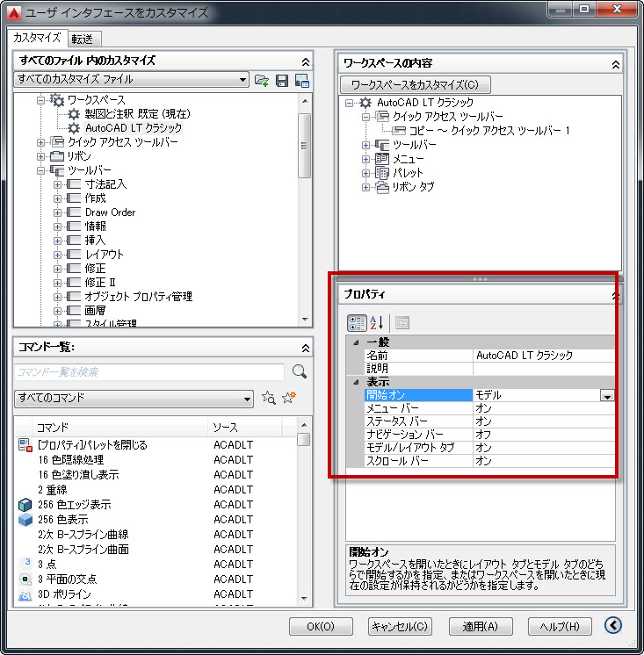Click the 3D ポリライン command icon

(25, 594)
